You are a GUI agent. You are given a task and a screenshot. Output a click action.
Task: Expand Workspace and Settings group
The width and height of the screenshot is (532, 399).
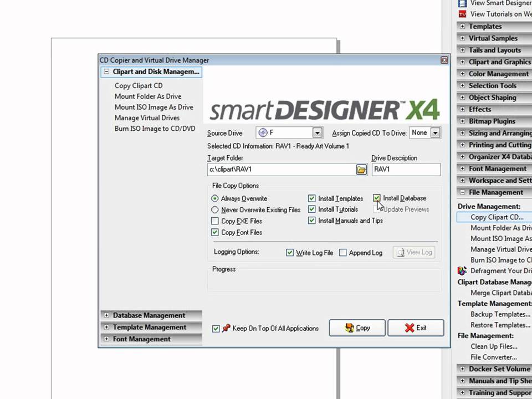(462, 181)
